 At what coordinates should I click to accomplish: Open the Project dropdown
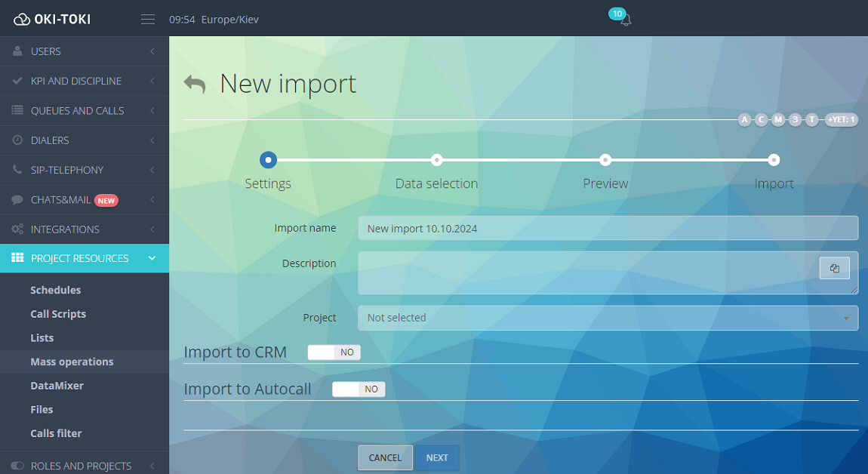pos(608,318)
